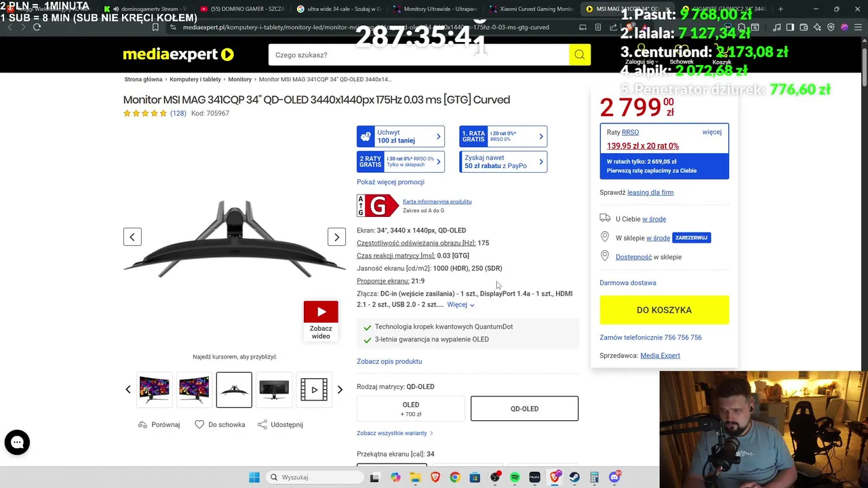Select the video filmstrip thumbnail

pos(313,390)
